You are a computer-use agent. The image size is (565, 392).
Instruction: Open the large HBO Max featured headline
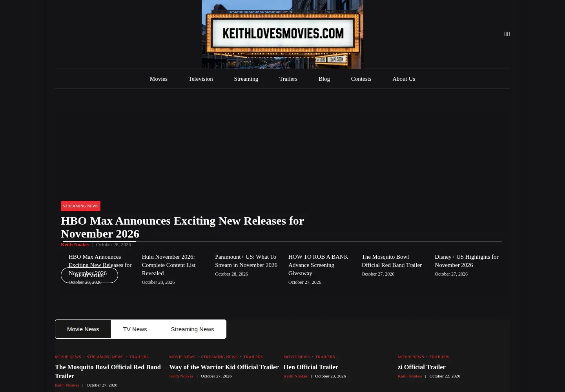pos(182,227)
